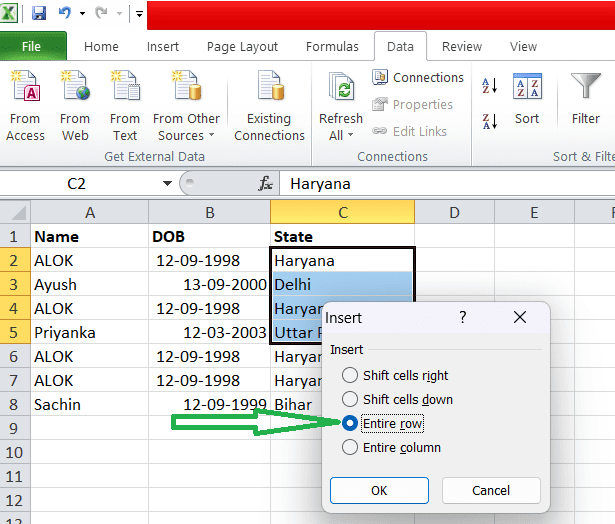Select row 9 header

(15, 428)
